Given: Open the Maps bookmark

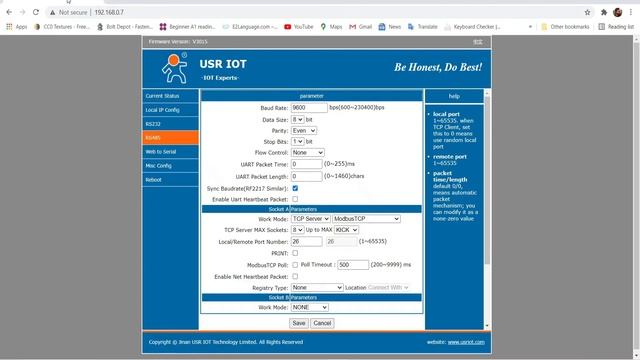Looking at the screenshot, I should 331,27.
